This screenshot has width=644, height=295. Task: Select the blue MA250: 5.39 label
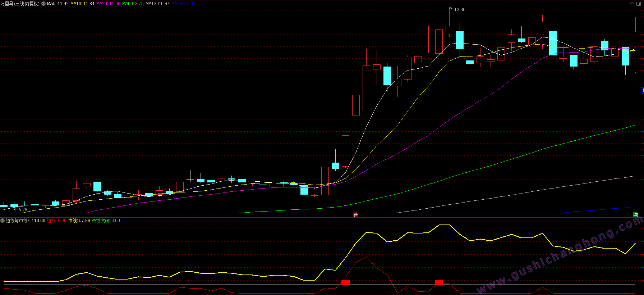184,4
